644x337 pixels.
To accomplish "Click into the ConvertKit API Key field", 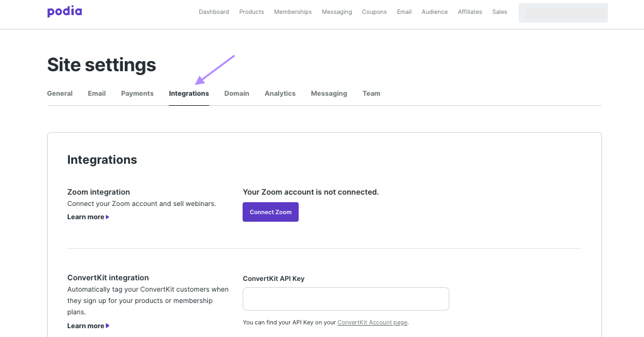I will 346,299.
